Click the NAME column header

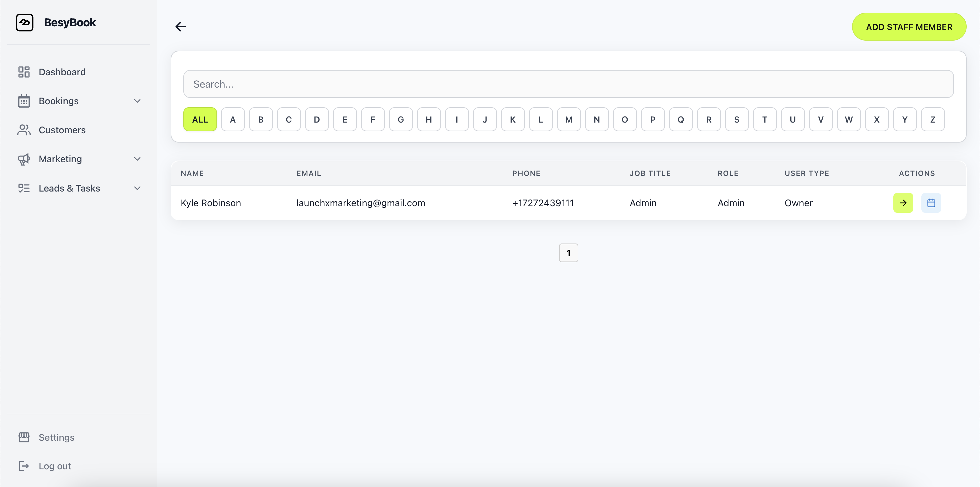tap(192, 173)
